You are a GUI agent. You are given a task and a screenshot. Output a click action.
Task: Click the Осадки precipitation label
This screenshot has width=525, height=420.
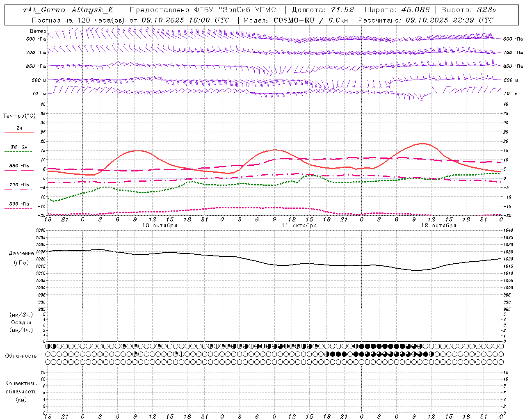(21, 322)
